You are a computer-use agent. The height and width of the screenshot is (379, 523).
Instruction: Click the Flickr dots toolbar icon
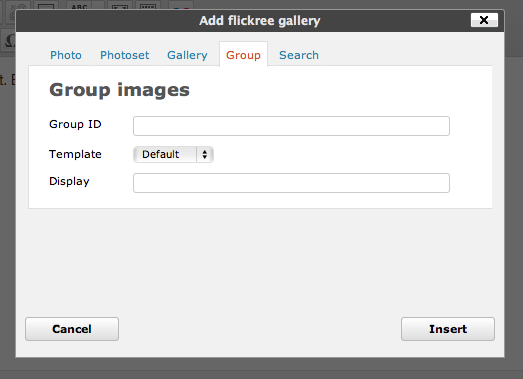click(181, 6)
